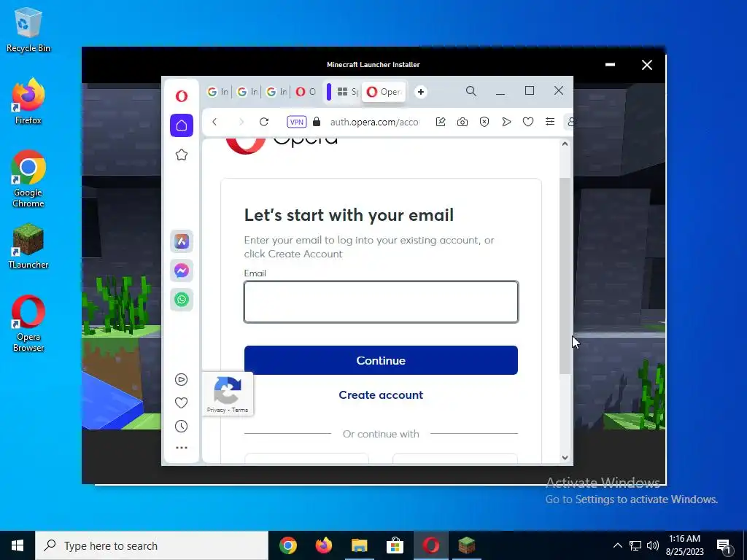Take a snapshot with camera icon

462,122
